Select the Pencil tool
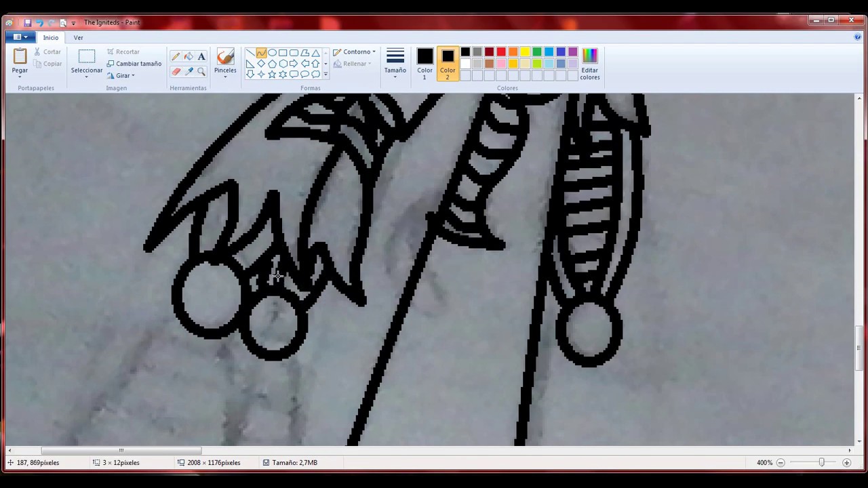This screenshot has height=488, width=868. [x=176, y=57]
